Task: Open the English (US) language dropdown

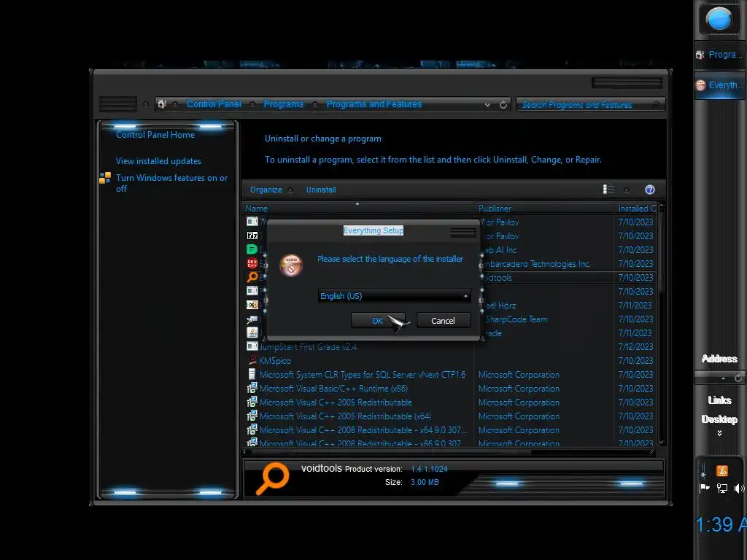Action: [394, 296]
